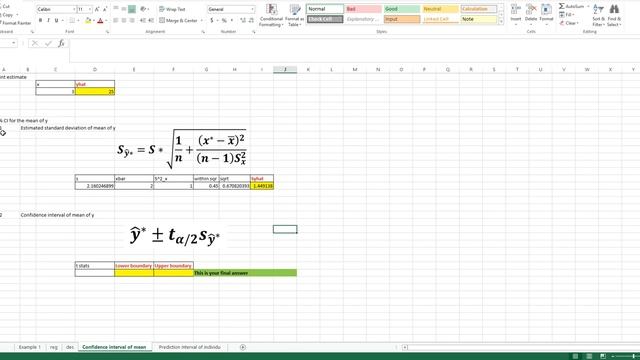Viewport: 640px width, 360px height.
Task: Toggle Bold formatting
Action: tap(40, 20)
